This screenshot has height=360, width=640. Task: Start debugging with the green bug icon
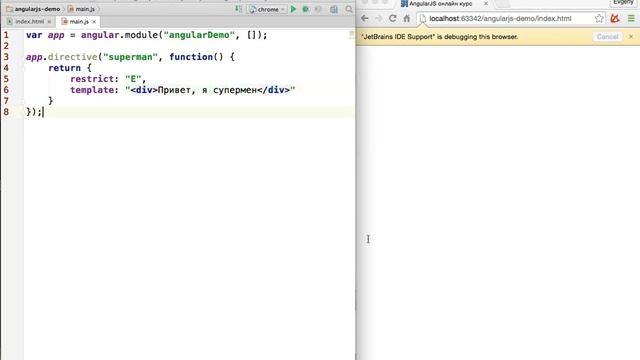point(305,9)
